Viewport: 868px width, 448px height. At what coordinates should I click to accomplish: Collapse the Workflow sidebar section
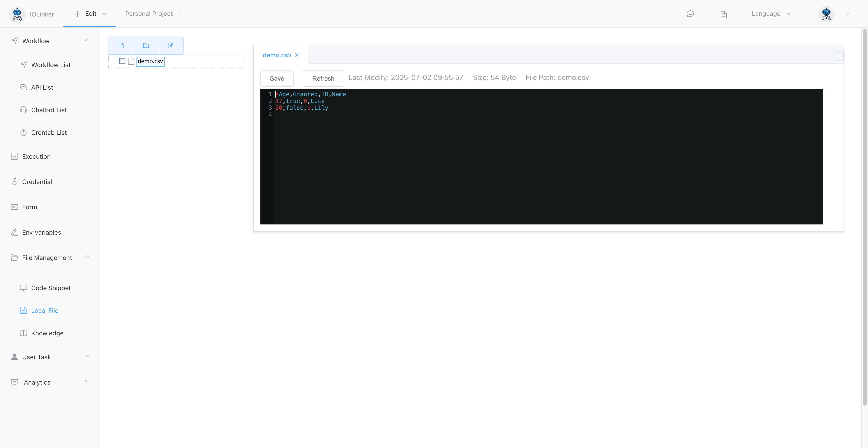[87, 40]
